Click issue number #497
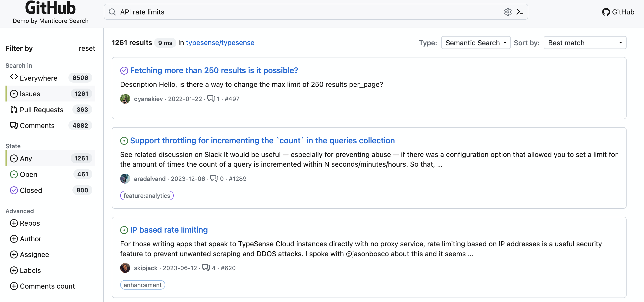The height and width of the screenshot is (302, 644). [x=232, y=99]
